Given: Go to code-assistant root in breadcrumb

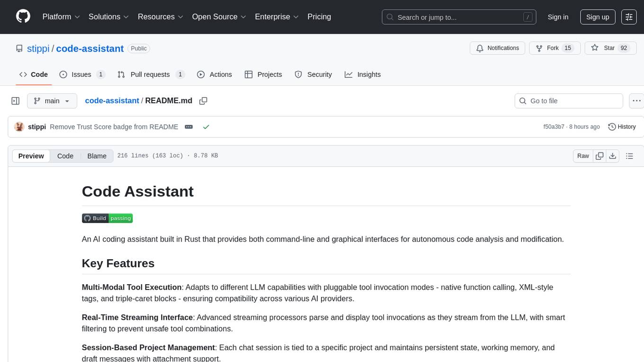Looking at the screenshot, I should click(112, 100).
